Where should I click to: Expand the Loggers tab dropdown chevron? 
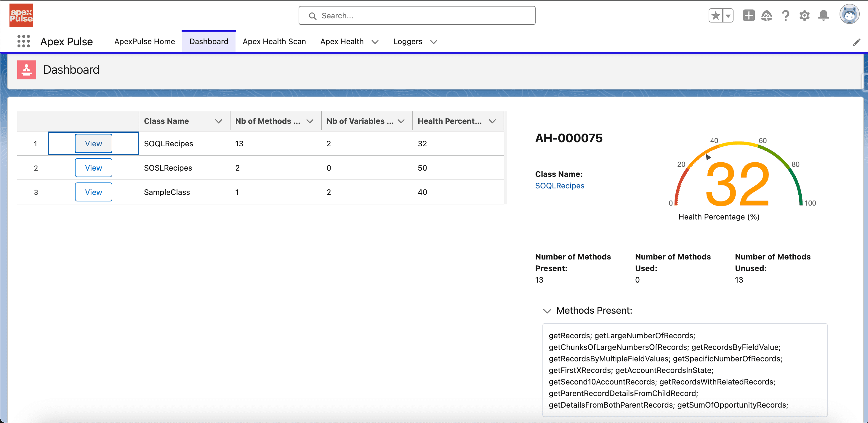pyautogui.click(x=434, y=42)
